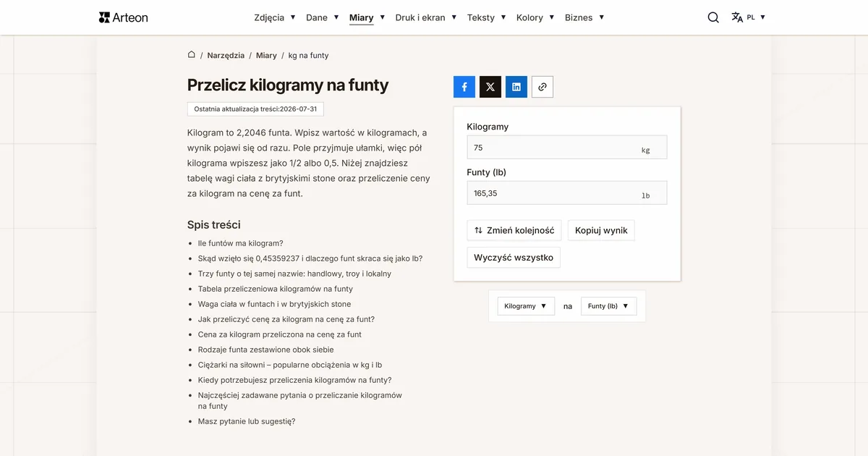
Task: Open the target unit Funty (lb) dropdown
Action: click(x=609, y=306)
